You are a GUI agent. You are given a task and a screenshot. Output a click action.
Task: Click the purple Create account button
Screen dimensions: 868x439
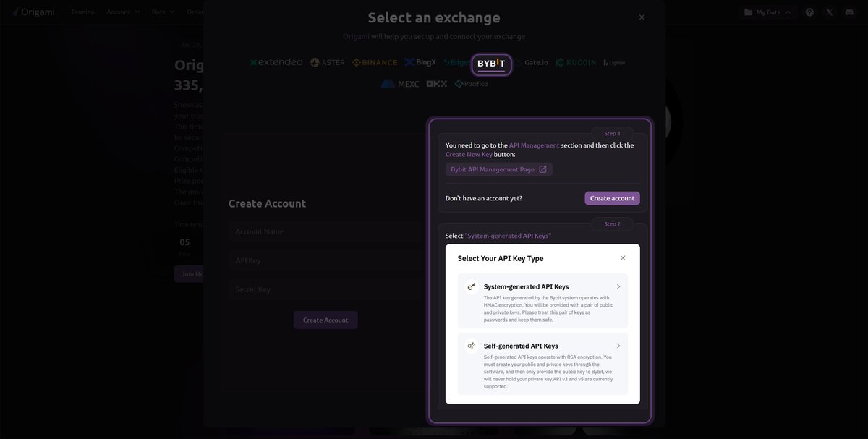click(612, 198)
